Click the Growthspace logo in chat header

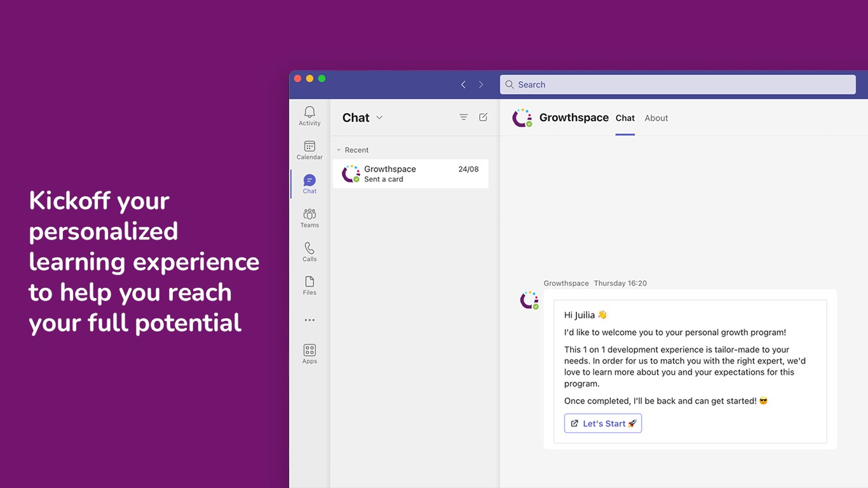click(x=522, y=118)
